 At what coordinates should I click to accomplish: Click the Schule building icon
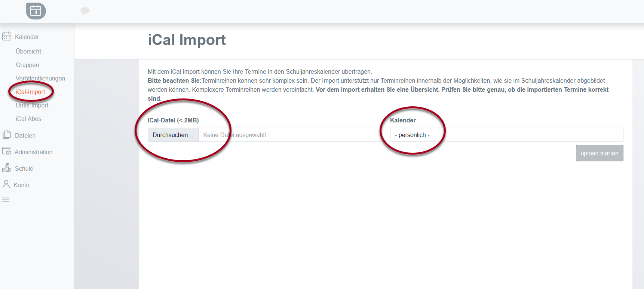[7, 168]
